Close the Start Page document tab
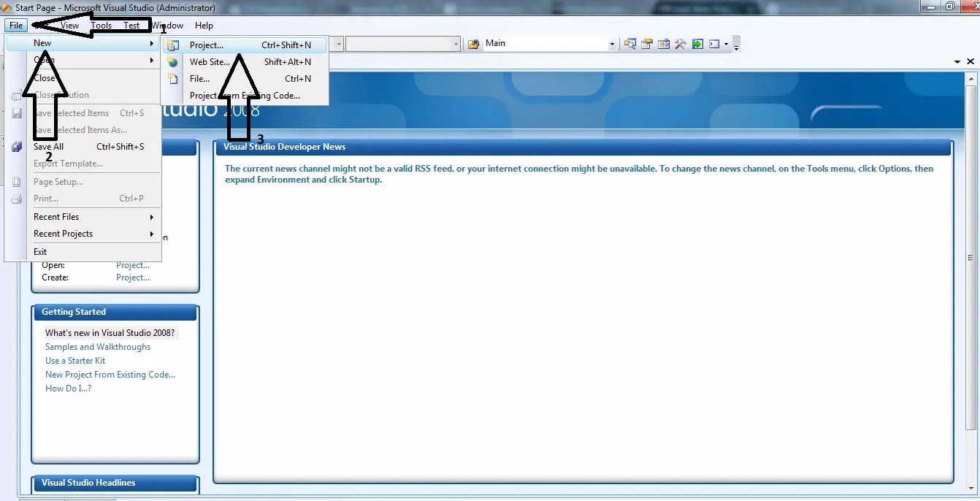980x501 pixels. pos(971,62)
